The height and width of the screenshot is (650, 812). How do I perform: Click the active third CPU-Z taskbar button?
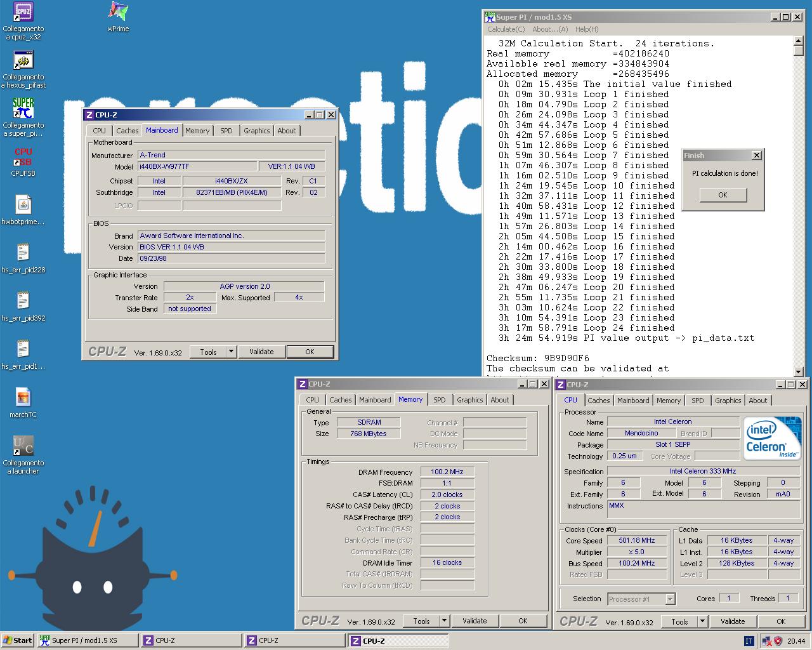click(398, 640)
